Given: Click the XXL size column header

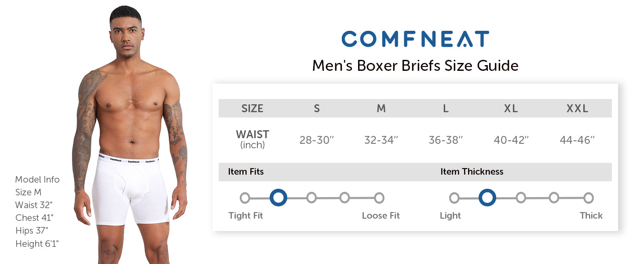Looking at the screenshot, I should (577, 109).
